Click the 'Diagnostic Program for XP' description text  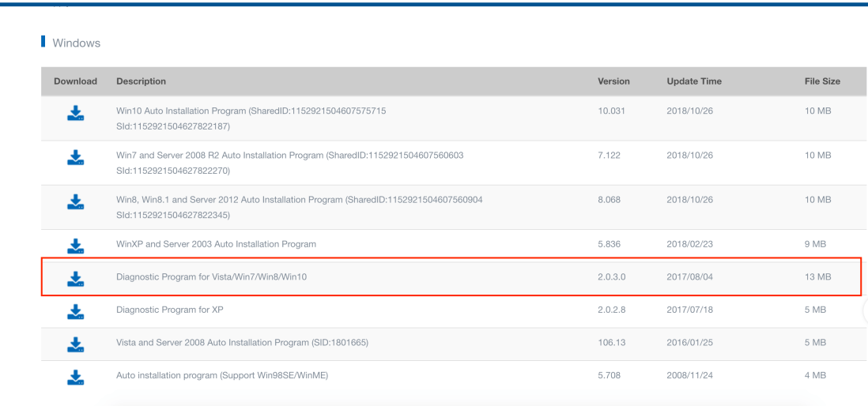click(x=169, y=310)
